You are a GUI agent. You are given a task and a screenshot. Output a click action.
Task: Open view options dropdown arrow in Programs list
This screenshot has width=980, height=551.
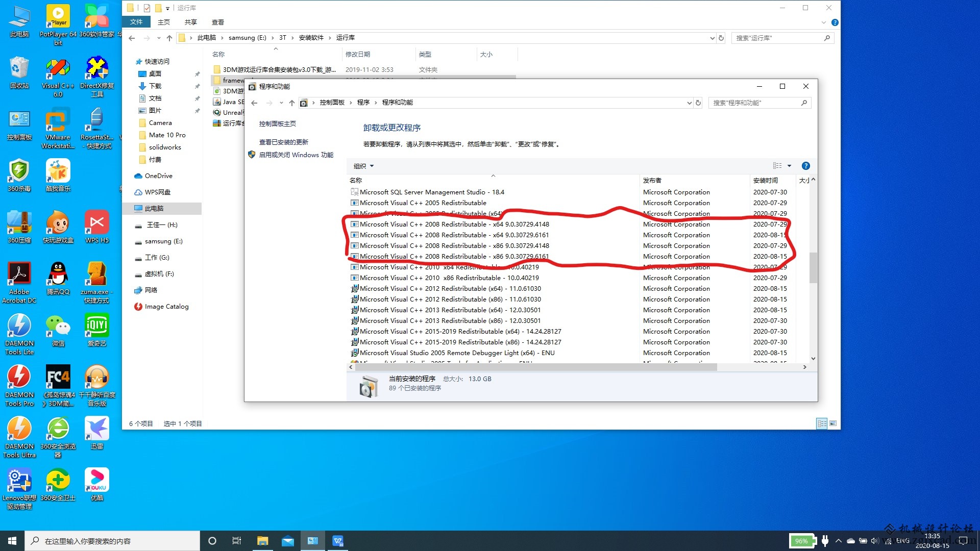click(x=789, y=166)
